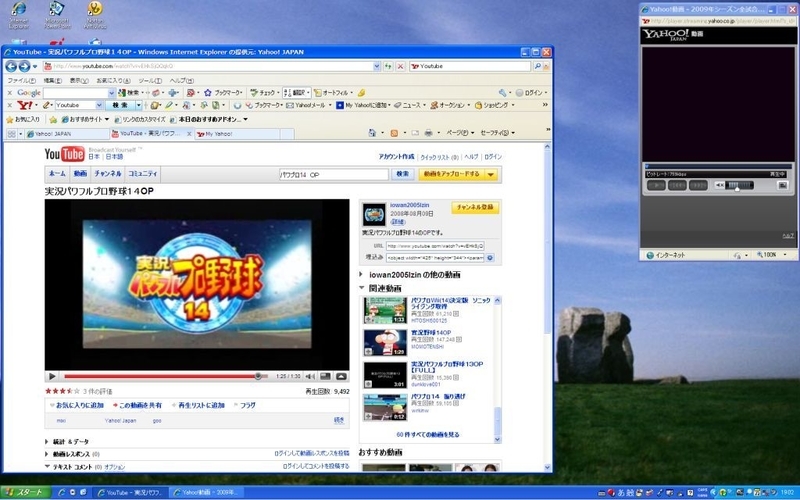Screen dimensions: 800x500
Task: Expand iowan2005lzin の他の動画 section
Action: [362, 274]
